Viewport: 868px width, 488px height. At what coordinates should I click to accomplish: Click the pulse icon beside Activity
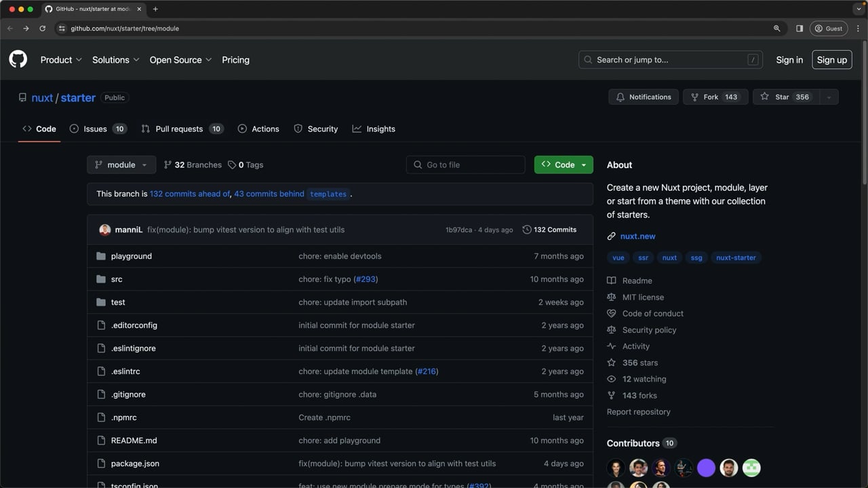(612, 346)
